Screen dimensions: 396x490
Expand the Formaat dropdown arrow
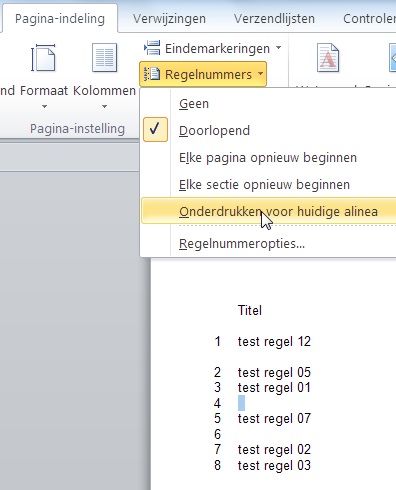tap(44, 106)
